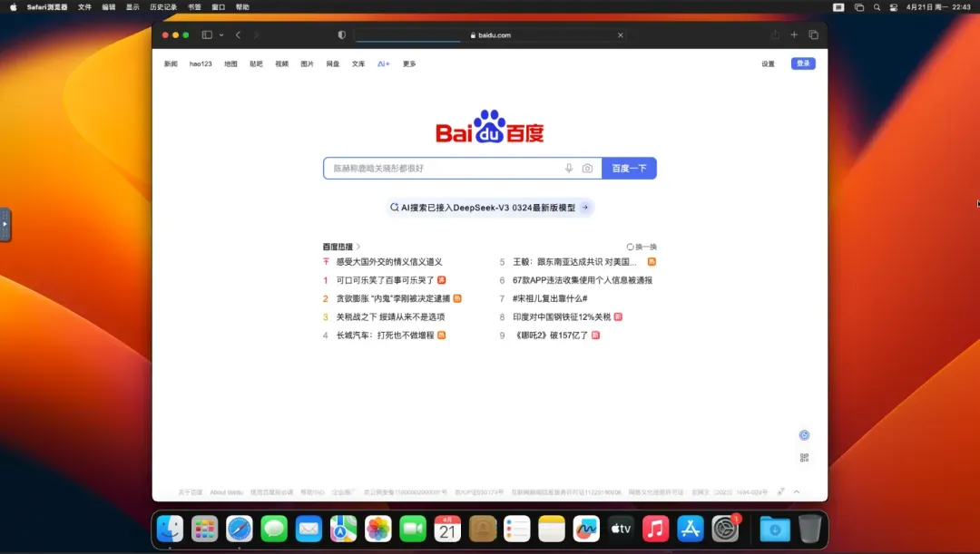980x554 pixels.
Task: Open a new tab with plus icon
Action: click(794, 35)
